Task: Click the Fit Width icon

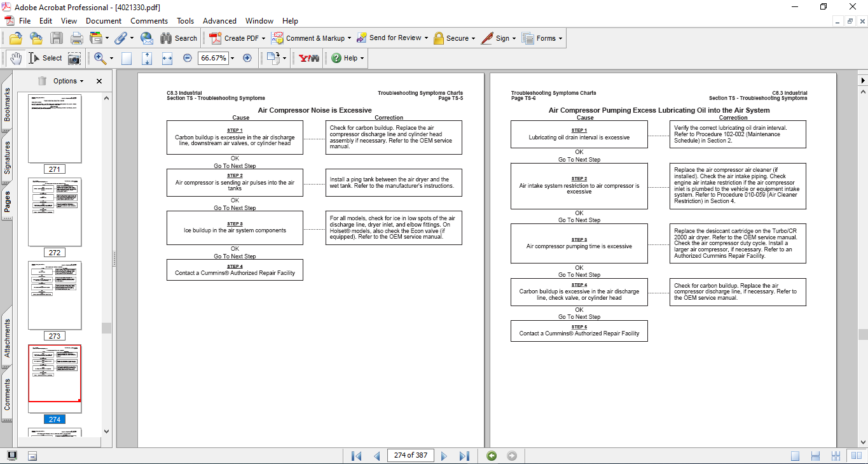Action: coord(167,58)
